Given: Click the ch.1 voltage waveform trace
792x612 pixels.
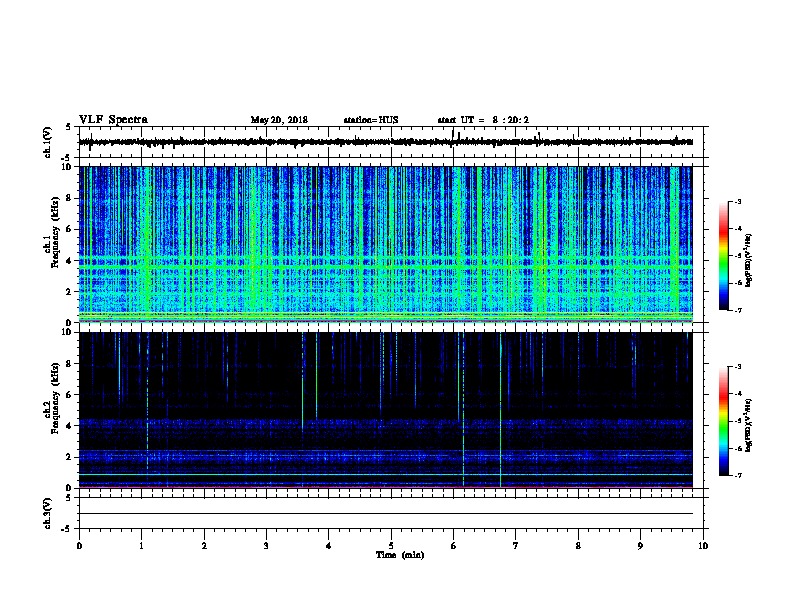Looking at the screenshot, I should [x=386, y=142].
